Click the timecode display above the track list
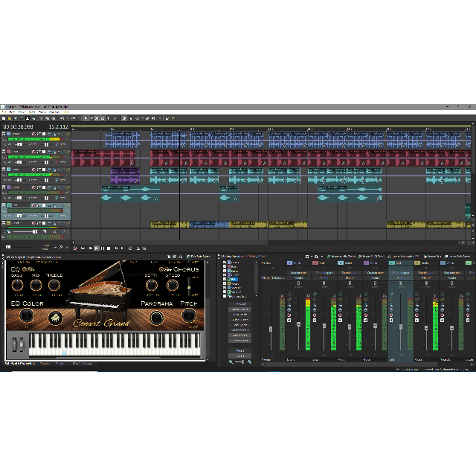The height and width of the screenshot is (476, 476). pyautogui.click(x=21, y=126)
